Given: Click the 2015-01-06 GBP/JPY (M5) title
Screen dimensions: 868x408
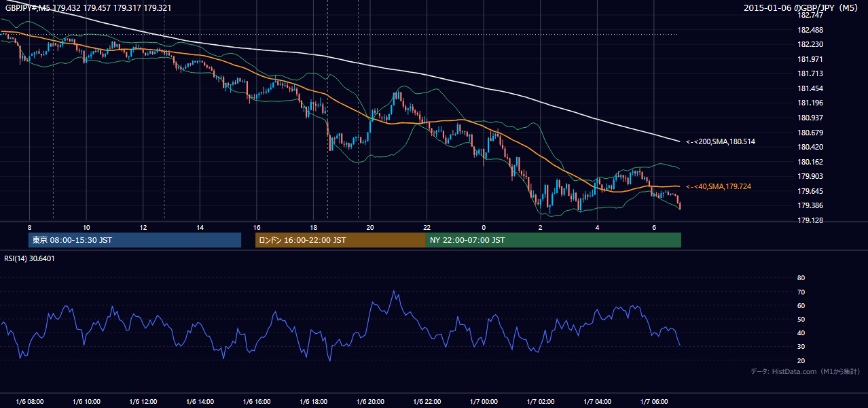Looking at the screenshot, I should tap(801, 8).
